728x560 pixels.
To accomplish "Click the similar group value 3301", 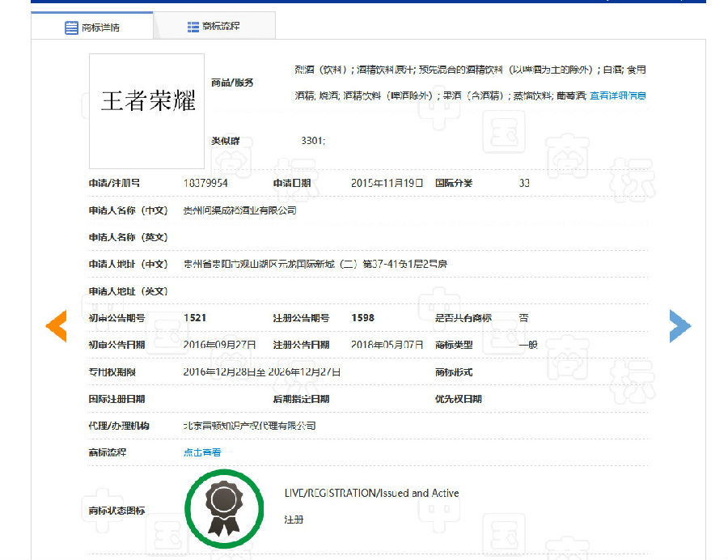I will pos(312,141).
